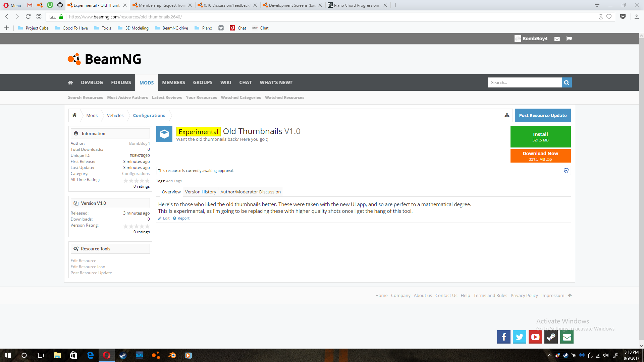Open the Vehicles breadcrumb
Viewport: 644px width, 362px height.
(x=115, y=115)
